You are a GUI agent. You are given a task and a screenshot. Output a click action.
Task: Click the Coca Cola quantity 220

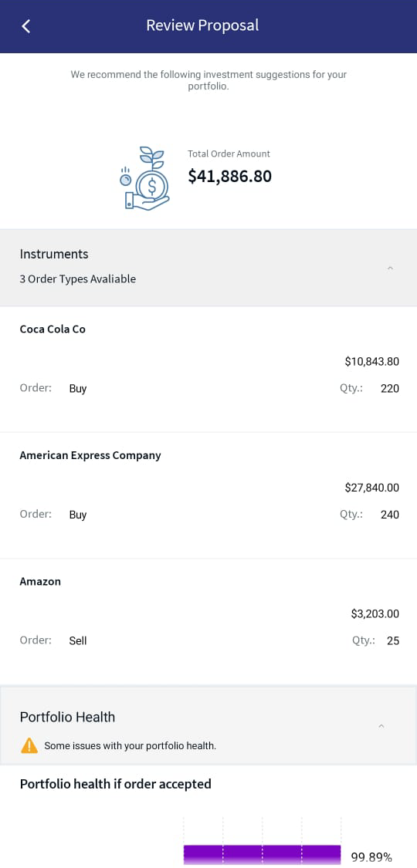click(390, 389)
